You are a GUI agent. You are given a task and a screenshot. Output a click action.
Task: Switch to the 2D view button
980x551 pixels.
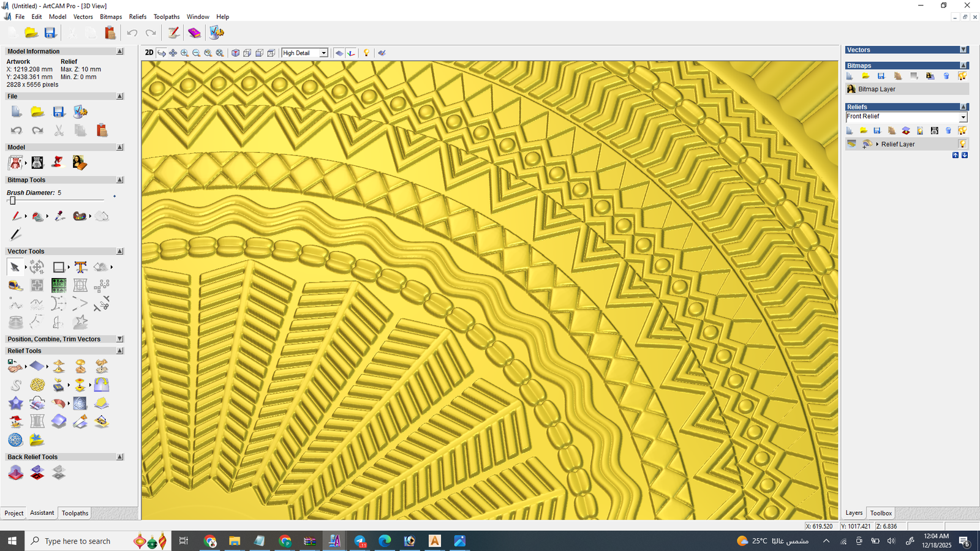point(149,53)
